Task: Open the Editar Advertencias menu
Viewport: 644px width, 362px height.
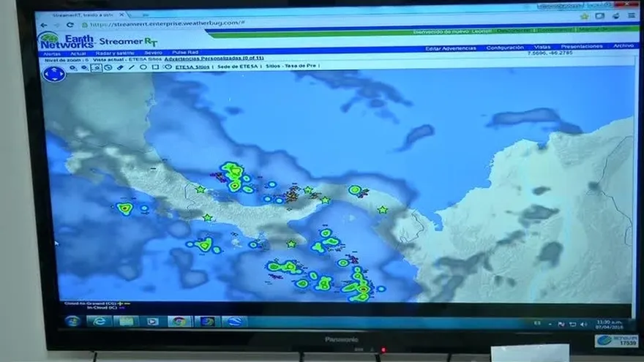Action: 451,48
